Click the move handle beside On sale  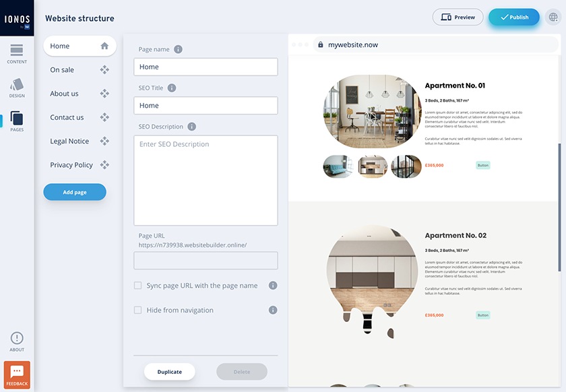pyautogui.click(x=104, y=69)
